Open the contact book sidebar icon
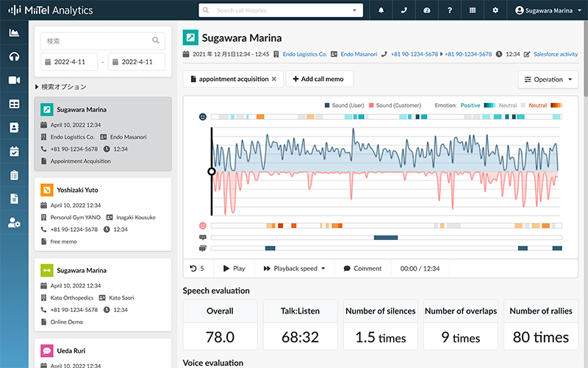 14,127
